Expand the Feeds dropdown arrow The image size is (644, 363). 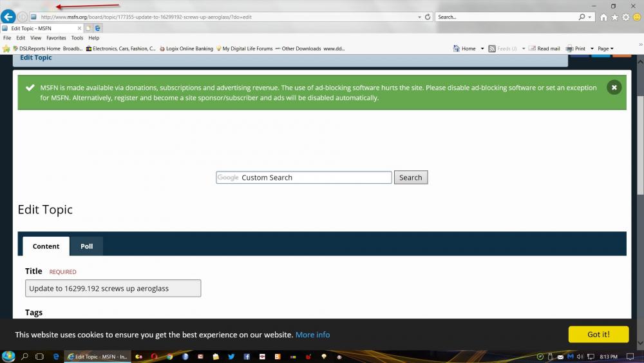[x=523, y=48]
